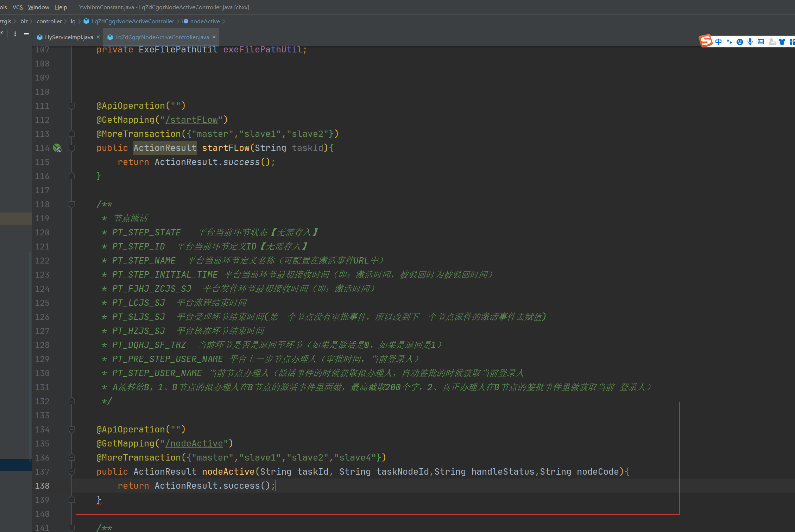795x532 pixels.
Task: Click the Sogou input method logo
Action: pyautogui.click(x=706, y=41)
